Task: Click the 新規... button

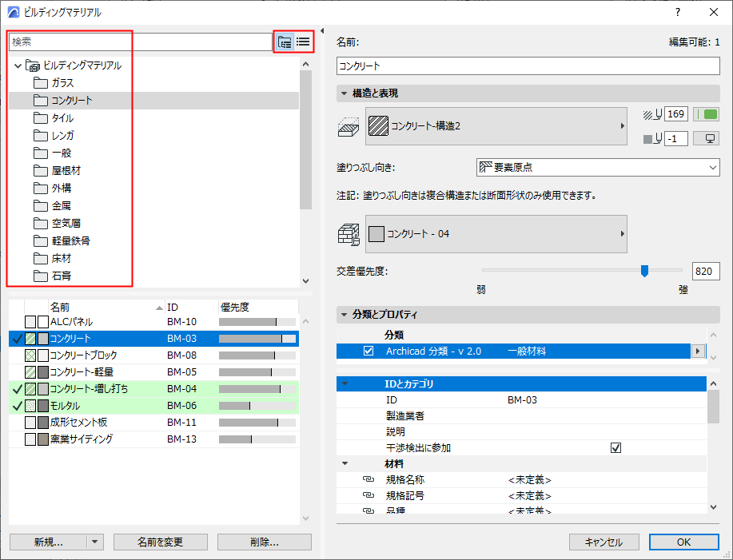Action: click(48, 542)
